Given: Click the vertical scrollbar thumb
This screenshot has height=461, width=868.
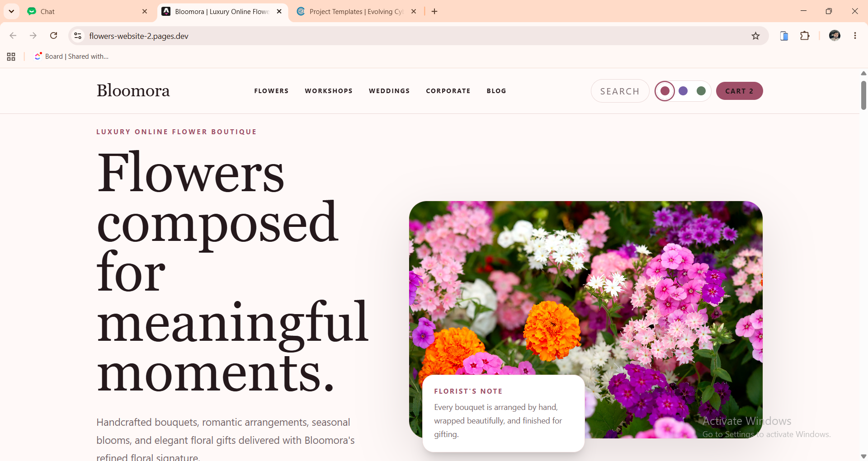Looking at the screenshot, I should [x=863, y=95].
